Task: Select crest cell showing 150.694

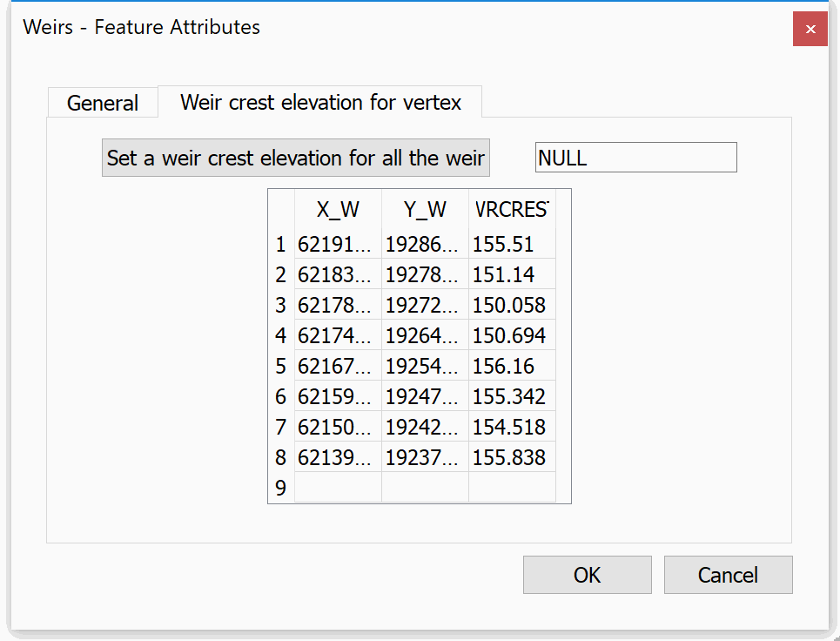Action: point(512,336)
